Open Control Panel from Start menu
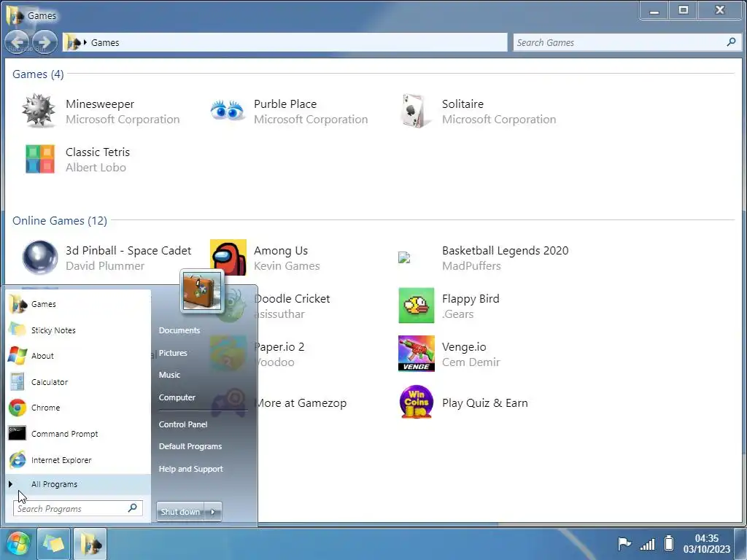 [183, 424]
